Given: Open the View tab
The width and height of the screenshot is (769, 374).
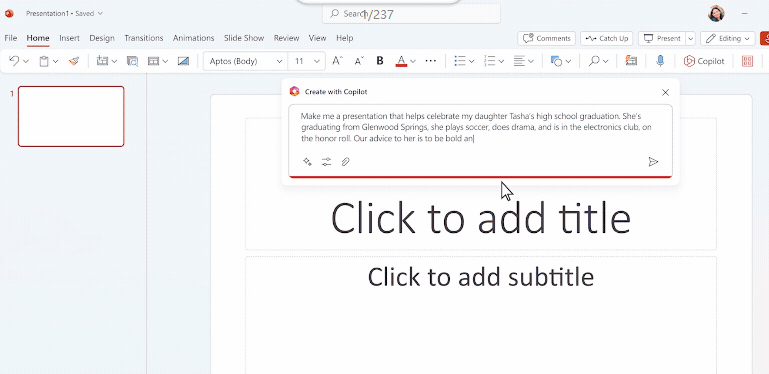Looking at the screenshot, I should [x=318, y=38].
